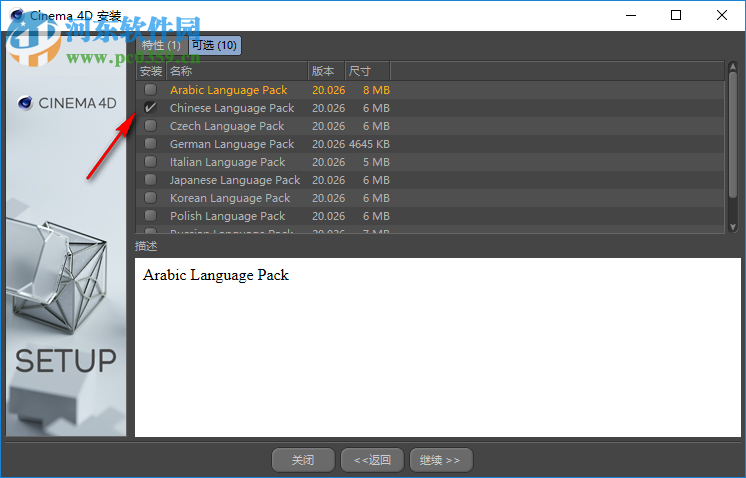Maximize the Cinema 4D installer window
This screenshot has height=478, width=746.
coord(676,15)
